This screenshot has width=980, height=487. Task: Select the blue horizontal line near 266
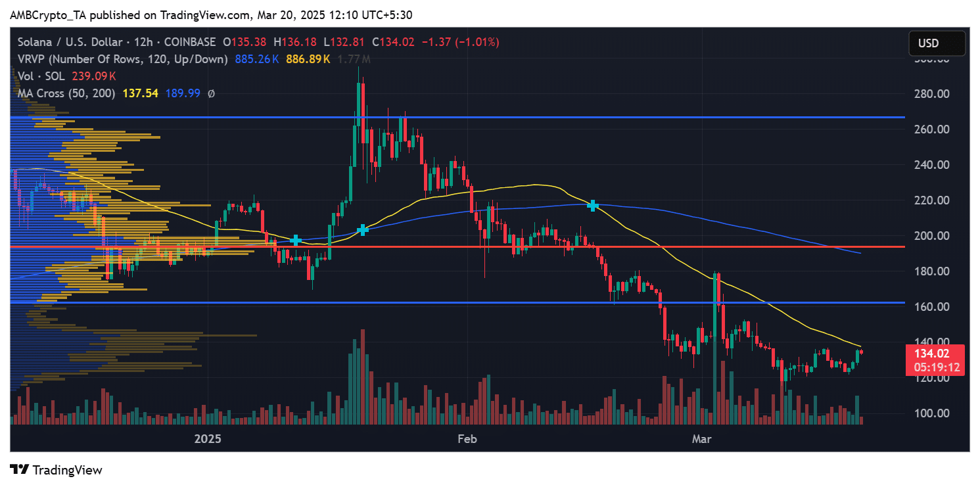(x=457, y=117)
